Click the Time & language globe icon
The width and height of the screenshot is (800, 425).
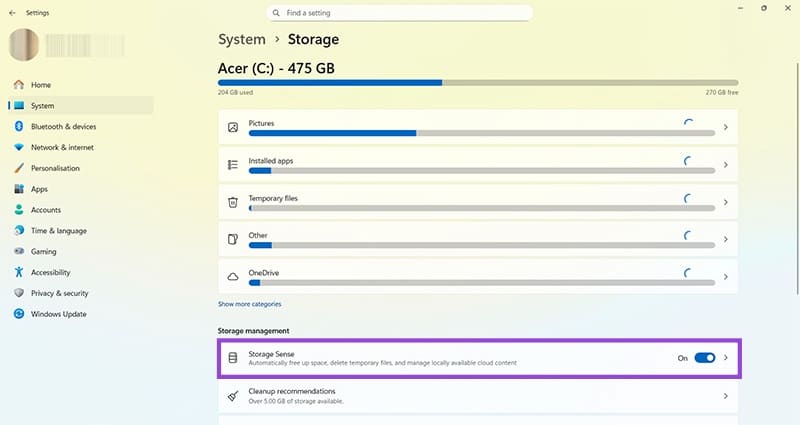[19, 231]
